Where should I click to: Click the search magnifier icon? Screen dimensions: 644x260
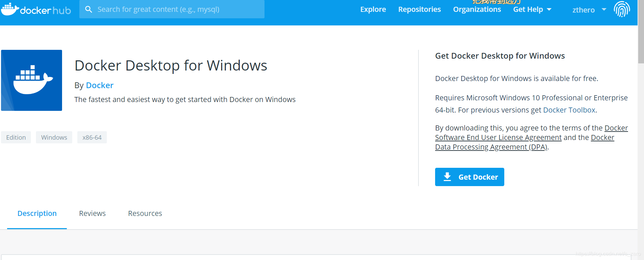(89, 9)
